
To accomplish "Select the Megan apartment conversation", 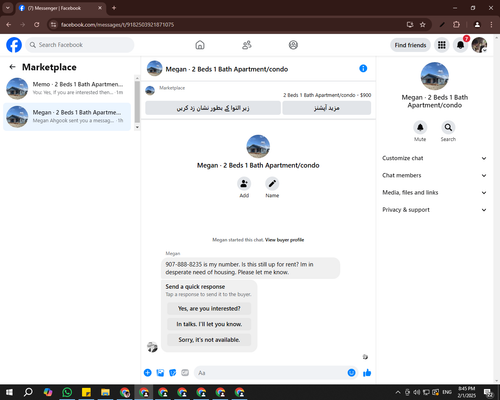I will point(67,117).
